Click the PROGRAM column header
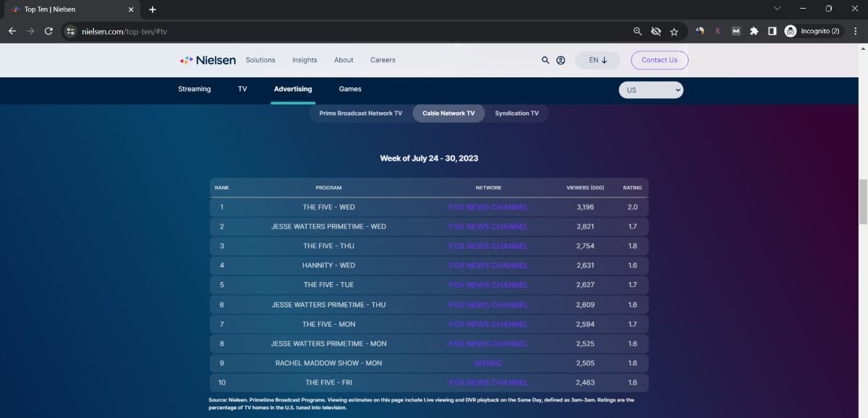Image resolution: width=868 pixels, height=418 pixels. click(x=328, y=188)
